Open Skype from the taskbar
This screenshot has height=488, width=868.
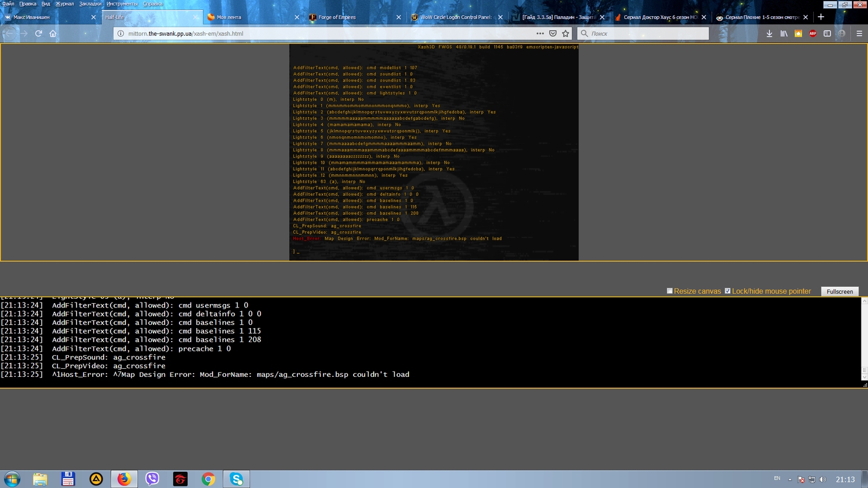point(237,479)
